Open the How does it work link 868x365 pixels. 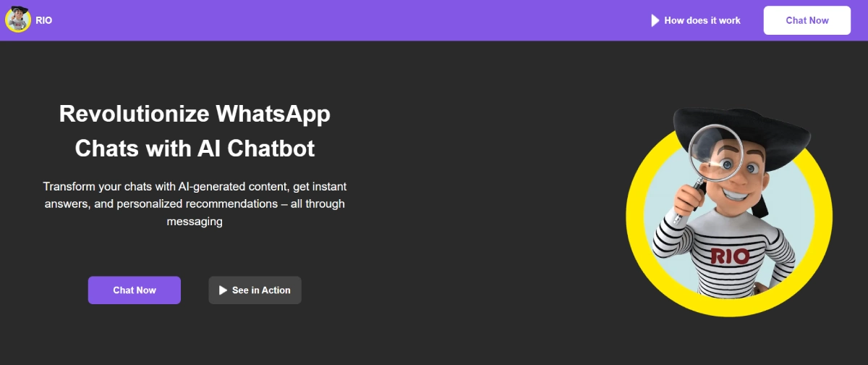click(x=702, y=20)
